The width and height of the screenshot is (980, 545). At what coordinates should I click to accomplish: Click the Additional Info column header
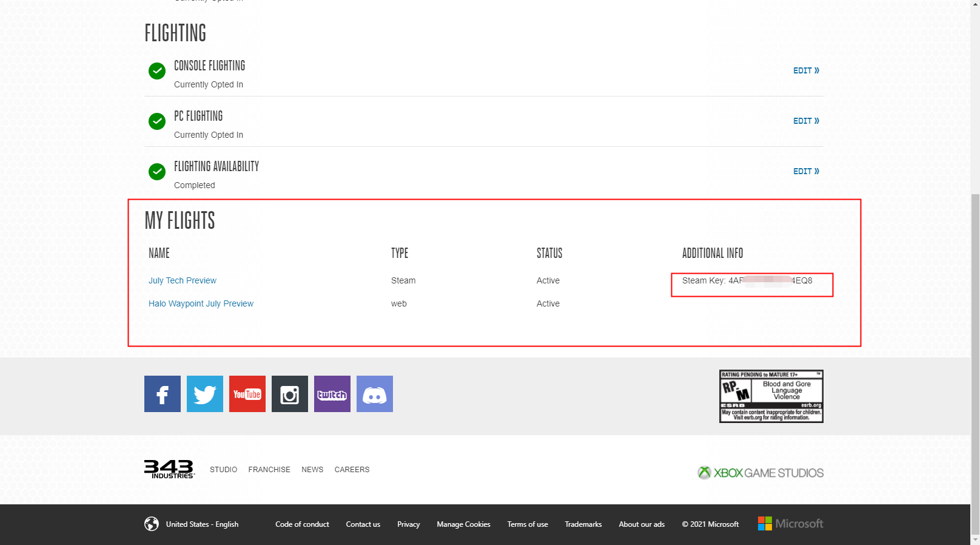(x=713, y=253)
